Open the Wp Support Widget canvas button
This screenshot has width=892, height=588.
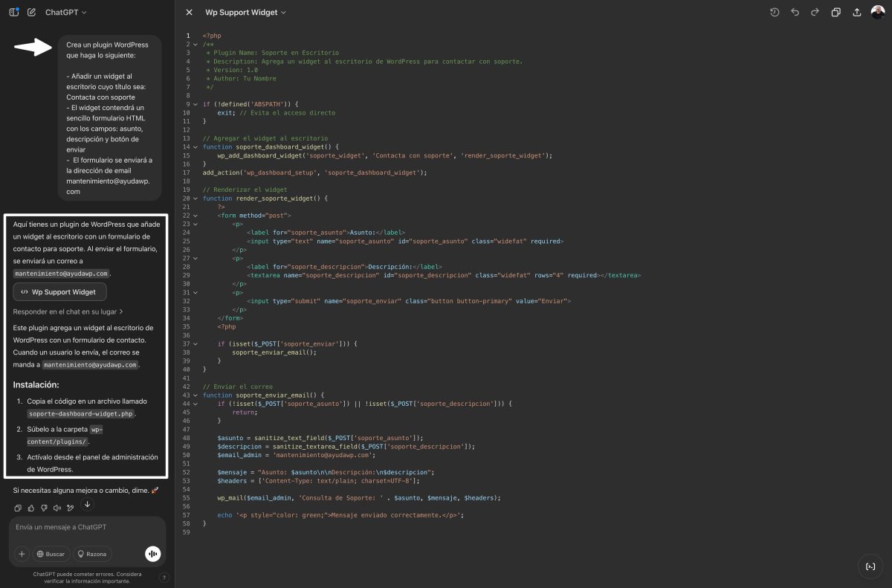[59, 292]
